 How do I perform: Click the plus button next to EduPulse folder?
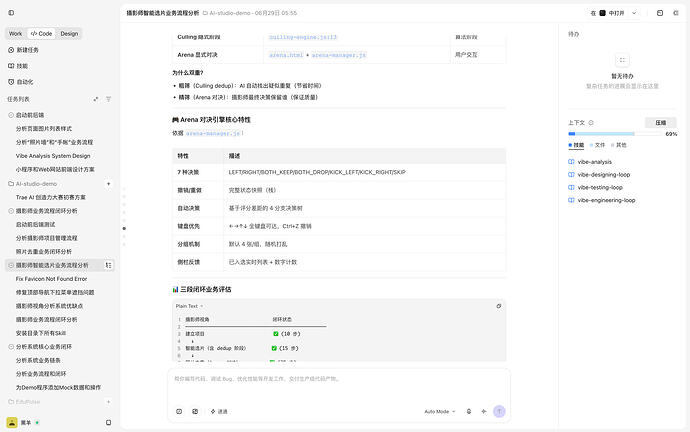108,402
